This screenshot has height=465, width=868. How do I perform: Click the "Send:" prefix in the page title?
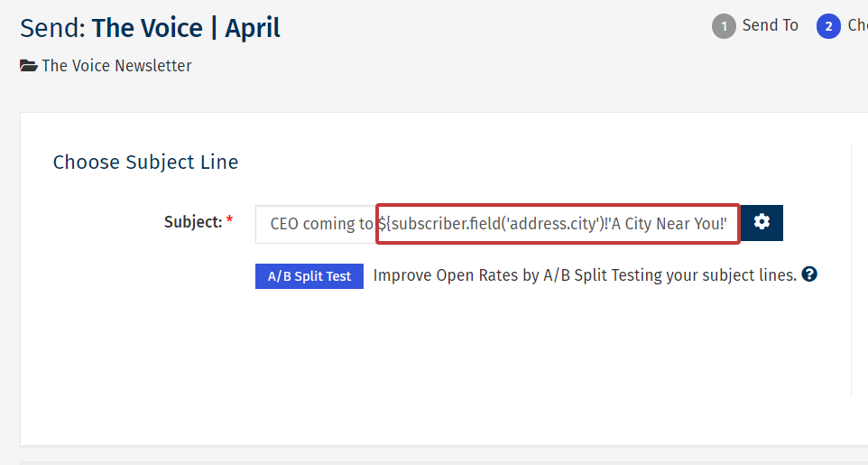coord(52,28)
